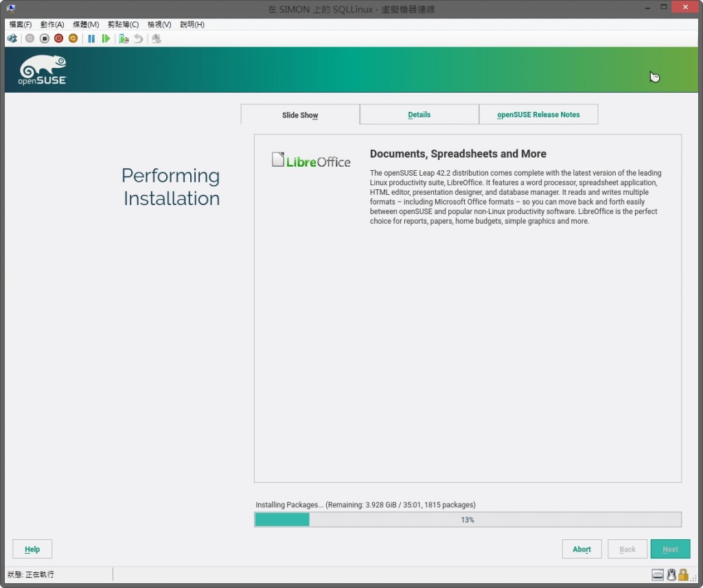The image size is (703, 588).
Task: Click the disk activity icon in the status bar
Action: tap(657, 574)
